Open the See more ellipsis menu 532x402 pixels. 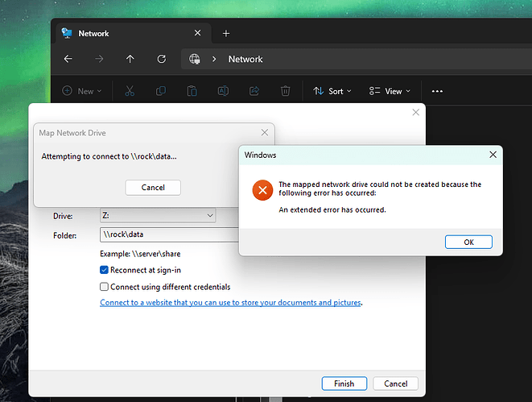(x=437, y=91)
